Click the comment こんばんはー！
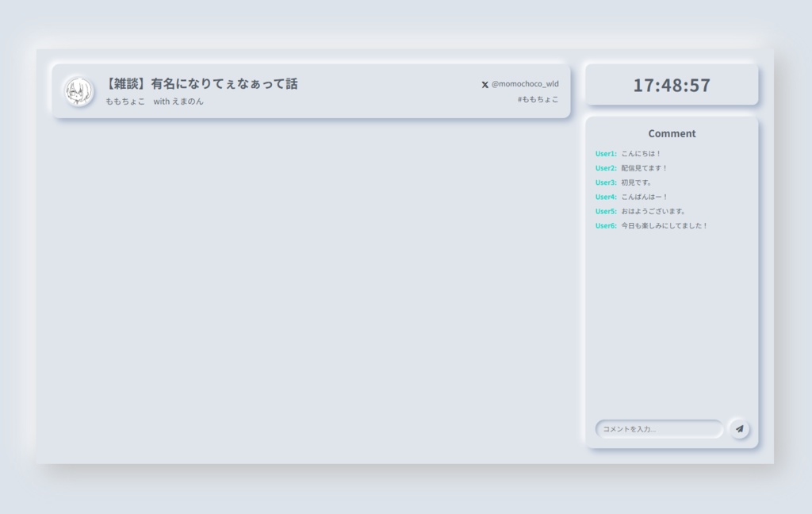The height and width of the screenshot is (514, 812). click(x=645, y=198)
